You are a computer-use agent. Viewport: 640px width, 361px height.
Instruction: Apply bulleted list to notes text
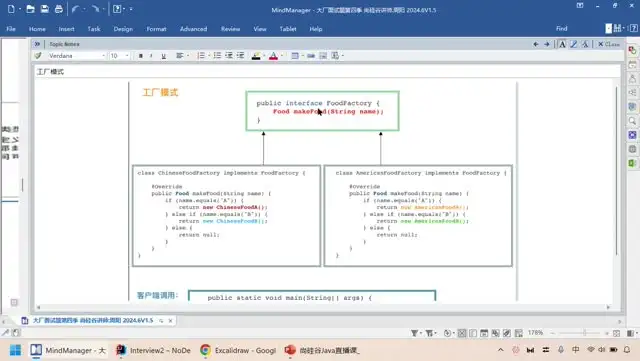[x=217, y=56]
